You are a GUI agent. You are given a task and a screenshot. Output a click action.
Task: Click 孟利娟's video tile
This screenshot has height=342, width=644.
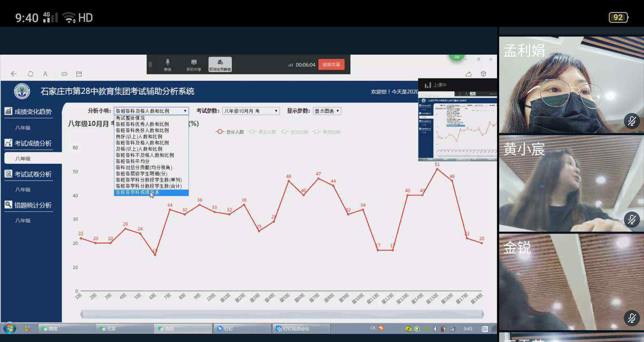572,85
